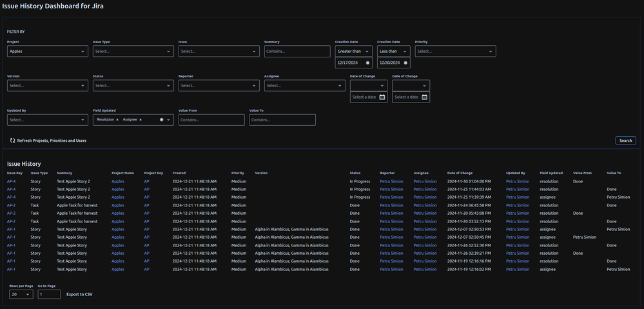Open the Status filter dropdown
Viewport: 644px width, 309px height.
click(133, 85)
